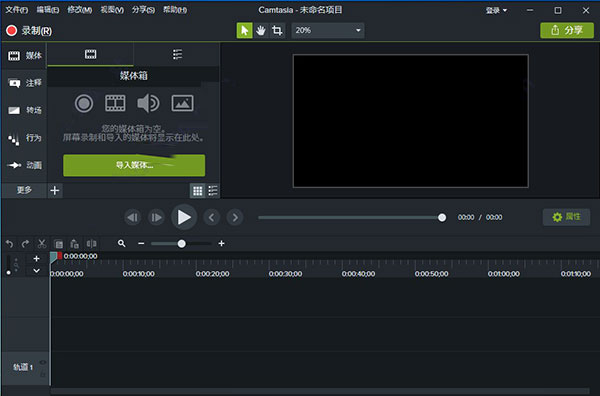The height and width of the screenshot is (396, 600).
Task: Switch to the media bin filmstrip tab
Action: (90, 54)
